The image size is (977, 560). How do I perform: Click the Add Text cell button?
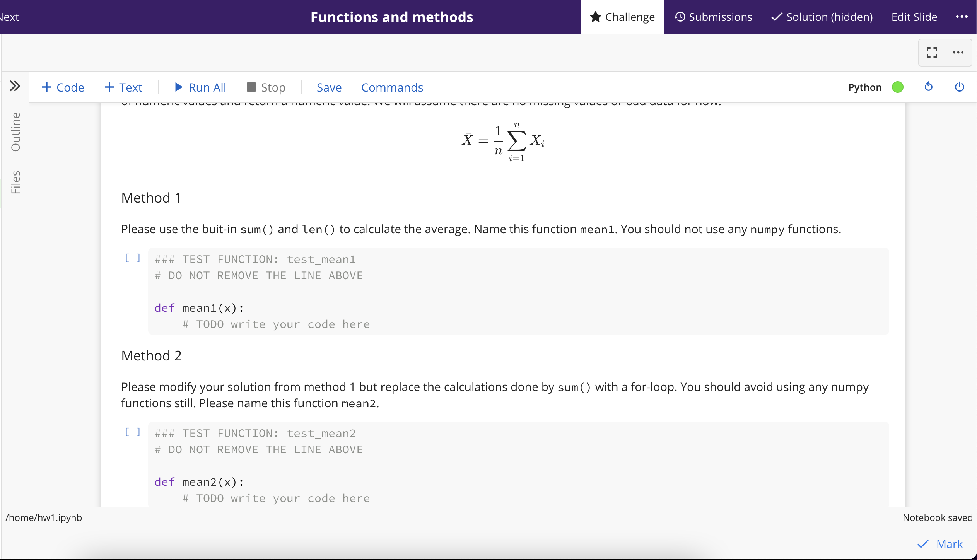pos(123,87)
